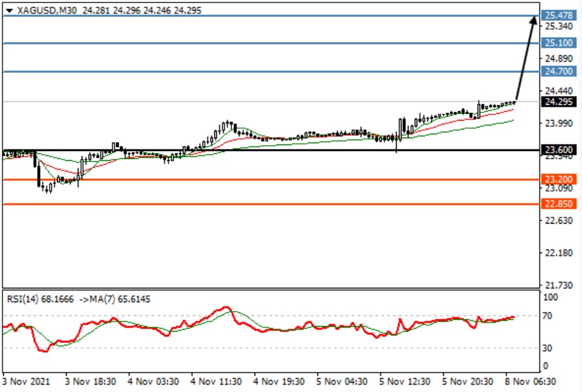This screenshot has width=582, height=392.
Task: Select the 22.850 orange support label
Action: point(559,204)
